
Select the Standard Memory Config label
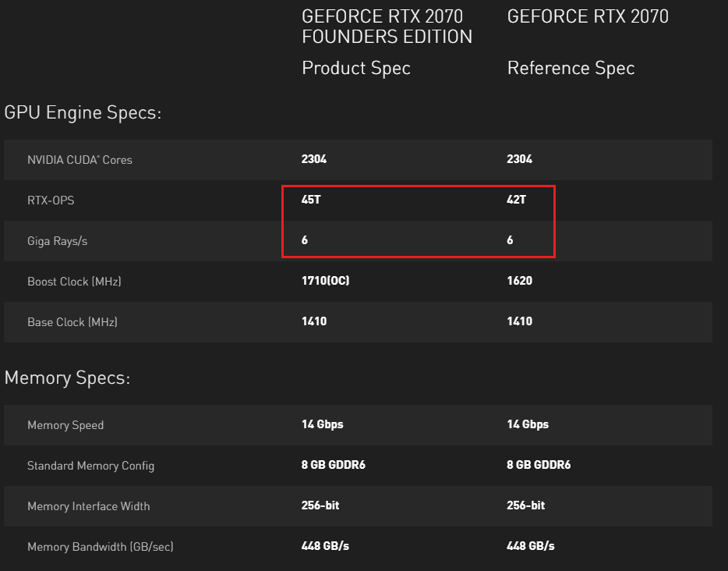(x=90, y=466)
